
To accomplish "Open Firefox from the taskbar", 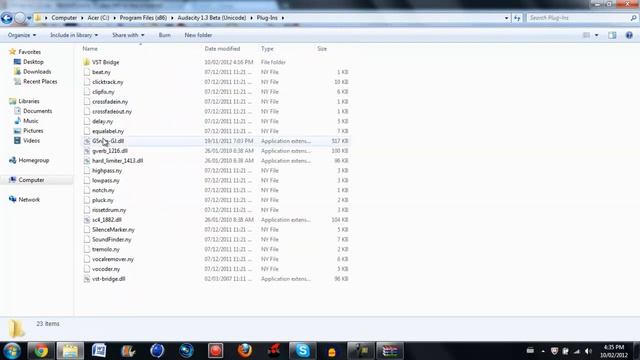I will pyautogui.click(x=244, y=351).
